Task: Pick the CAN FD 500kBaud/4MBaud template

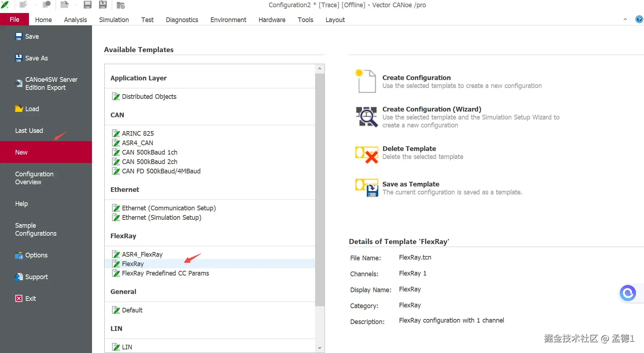Action: point(210,171)
